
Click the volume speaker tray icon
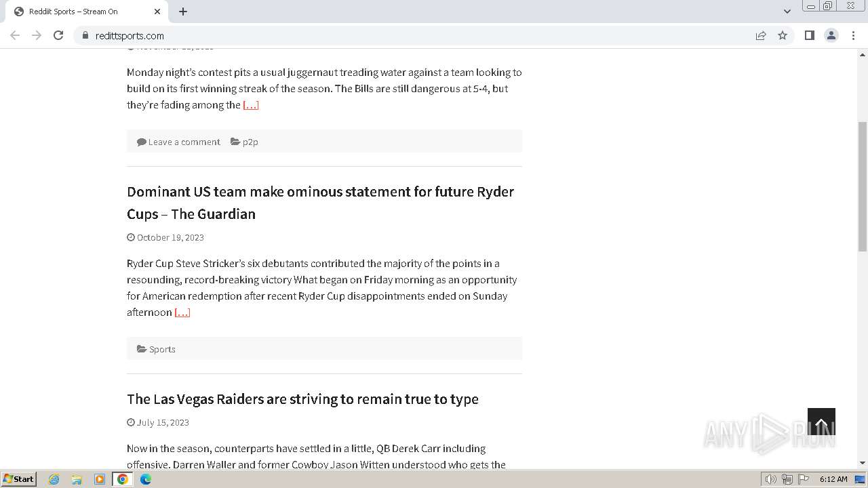click(x=771, y=479)
